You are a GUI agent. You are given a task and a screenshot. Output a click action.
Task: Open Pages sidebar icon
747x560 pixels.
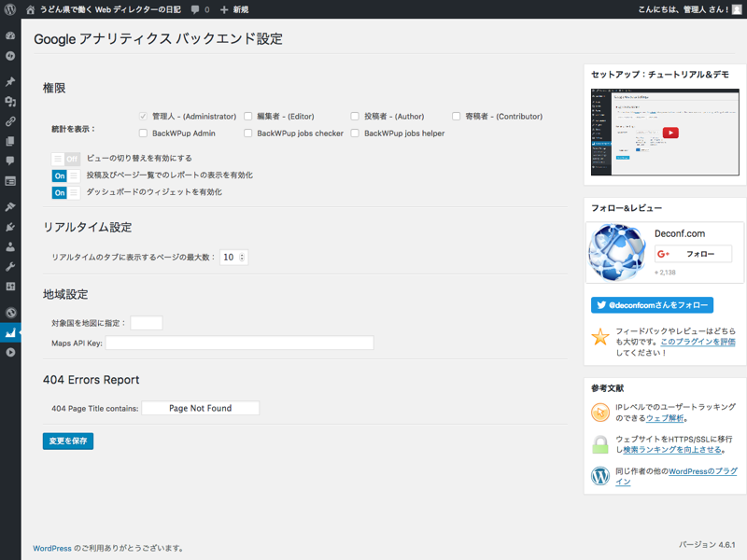pyautogui.click(x=10, y=142)
